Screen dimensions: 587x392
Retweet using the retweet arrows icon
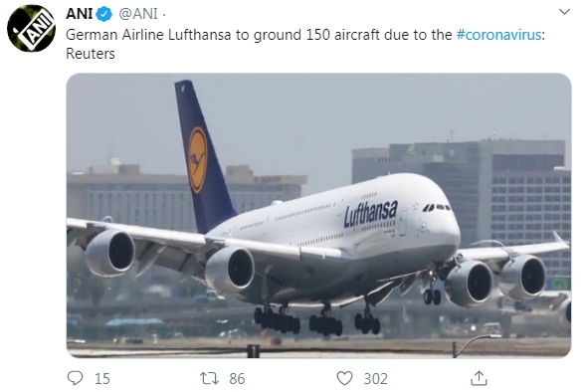click(209, 378)
